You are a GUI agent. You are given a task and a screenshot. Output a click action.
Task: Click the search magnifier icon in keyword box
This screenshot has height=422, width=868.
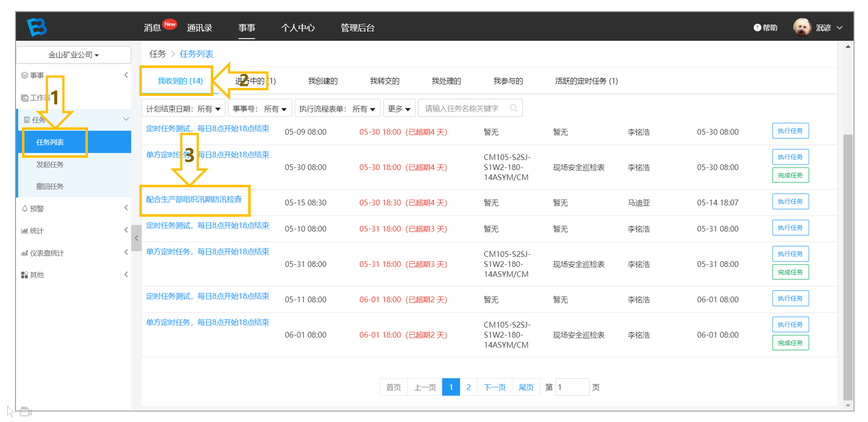pos(513,108)
